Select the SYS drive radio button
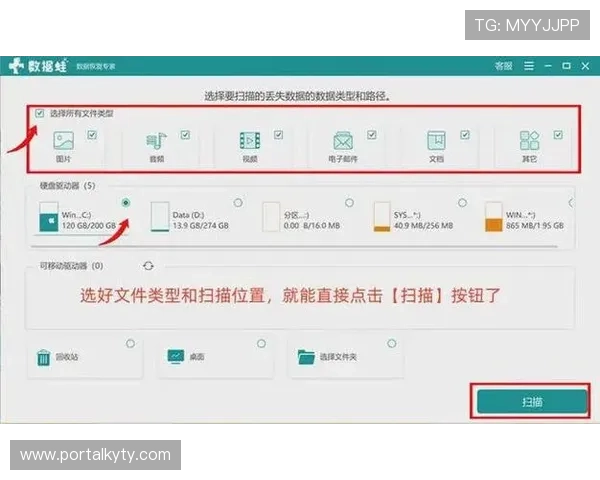The image size is (600, 480). (x=462, y=202)
